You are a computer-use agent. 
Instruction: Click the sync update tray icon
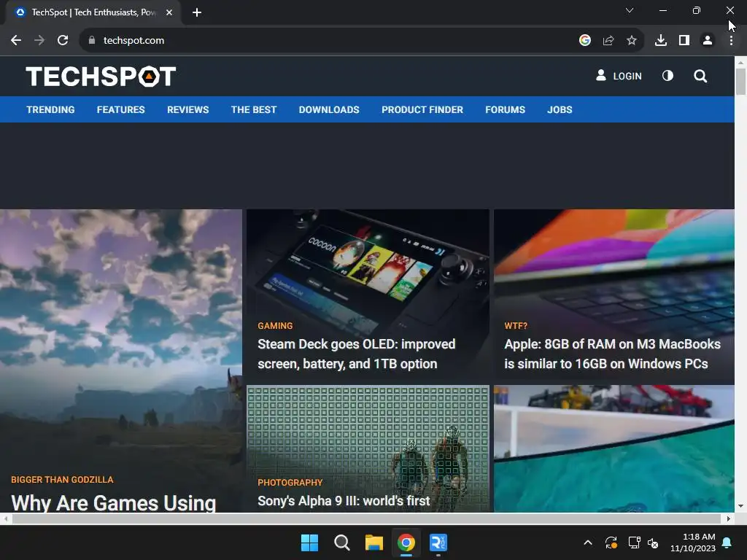[x=611, y=542]
